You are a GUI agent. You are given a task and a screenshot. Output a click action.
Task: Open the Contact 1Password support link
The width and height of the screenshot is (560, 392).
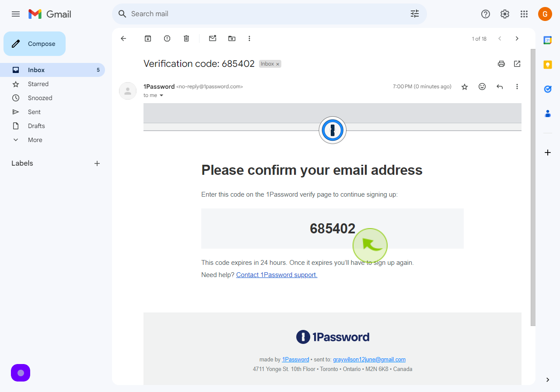pyautogui.click(x=276, y=275)
